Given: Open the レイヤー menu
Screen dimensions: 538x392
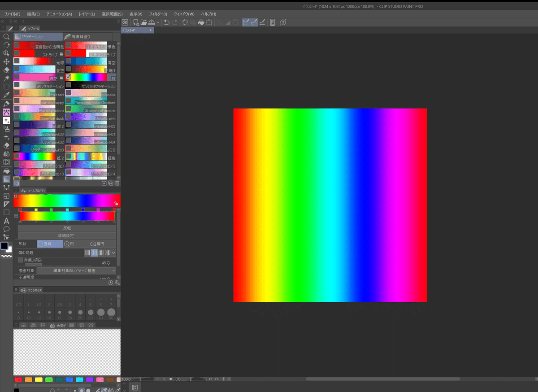Looking at the screenshot, I should (x=87, y=14).
